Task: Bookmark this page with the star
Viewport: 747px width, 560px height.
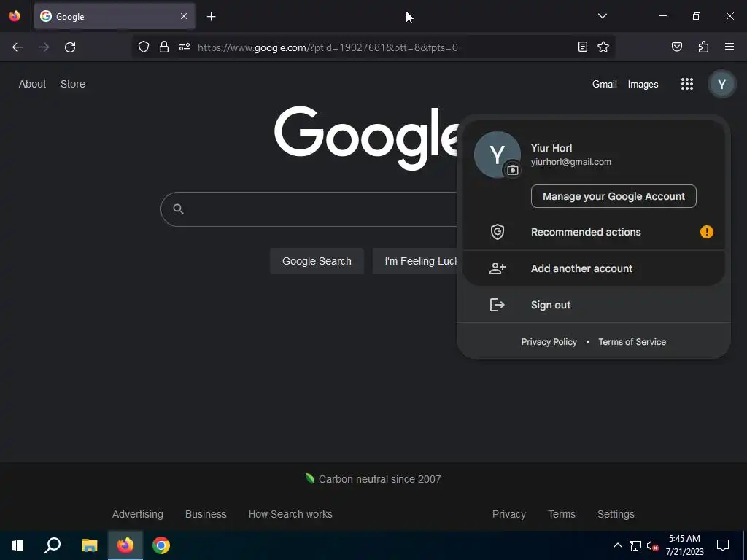Action: [x=603, y=47]
